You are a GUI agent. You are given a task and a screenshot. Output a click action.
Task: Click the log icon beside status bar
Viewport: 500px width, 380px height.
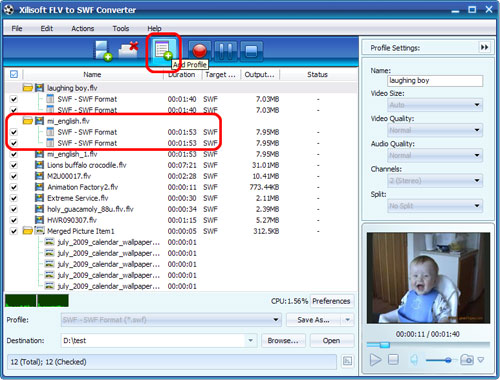[x=347, y=361]
